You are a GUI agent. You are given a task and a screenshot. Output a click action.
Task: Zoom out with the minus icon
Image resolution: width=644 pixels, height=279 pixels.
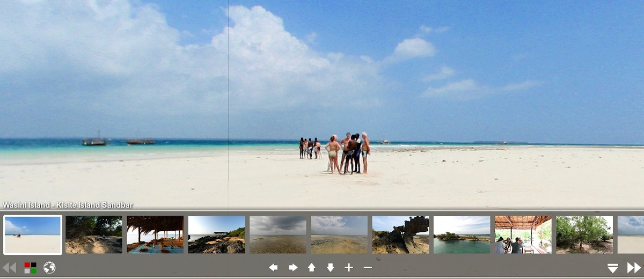coord(368,267)
